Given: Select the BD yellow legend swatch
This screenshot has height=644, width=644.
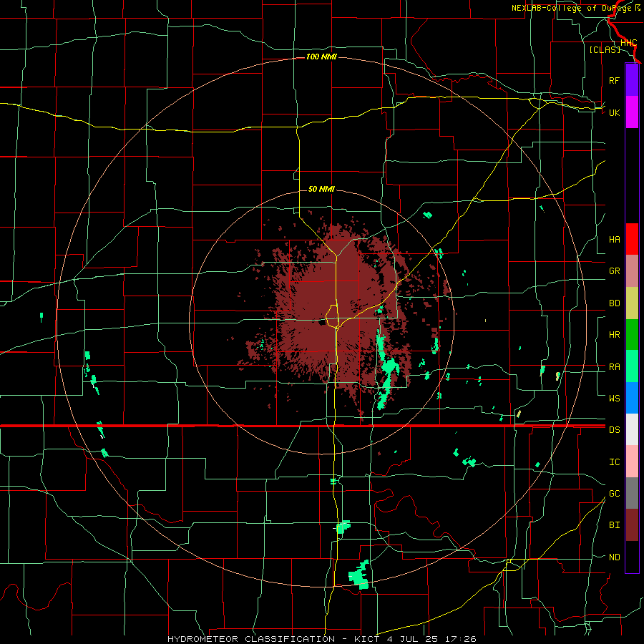Looking at the screenshot, I should tap(632, 303).
